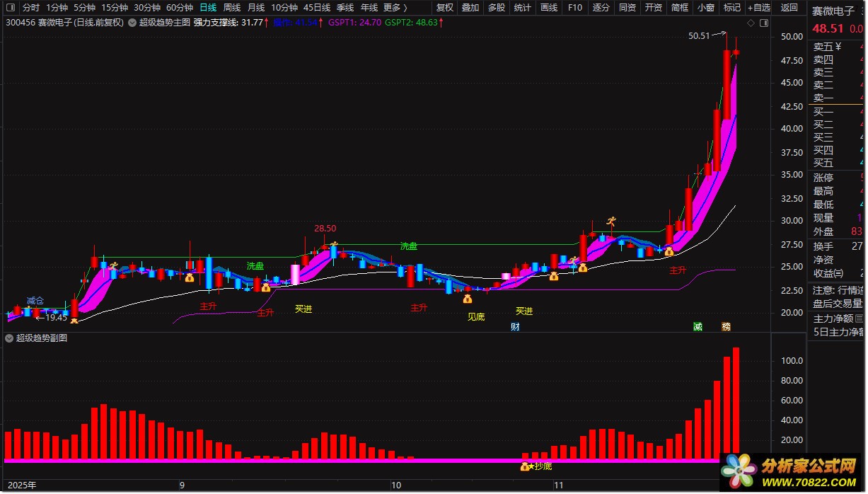Click the GSPT1: 24.70 value
Image resolution: width=868 pixels, height=494 pixels.
click(x=354, y=23)
